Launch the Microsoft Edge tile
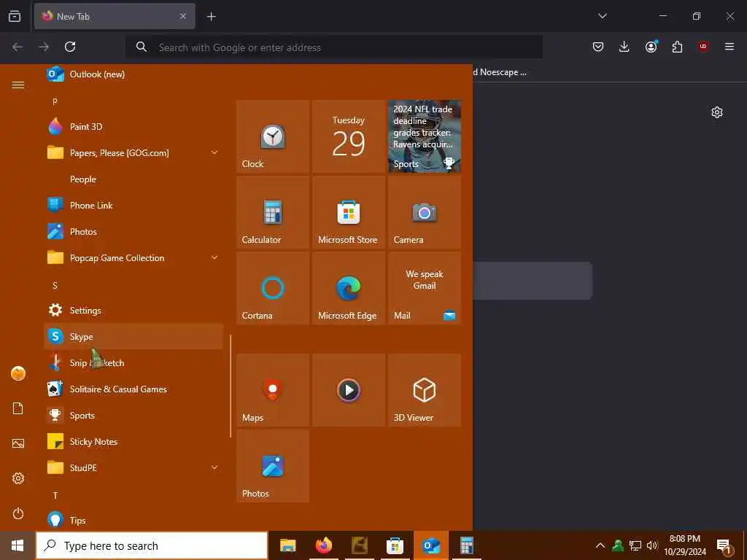 tap(349, 288)
